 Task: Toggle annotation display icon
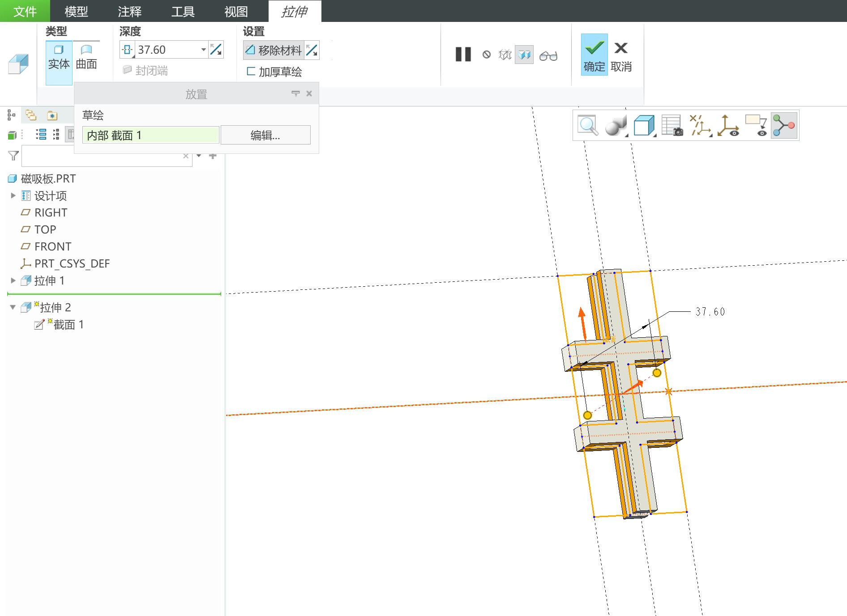(756, 126)
